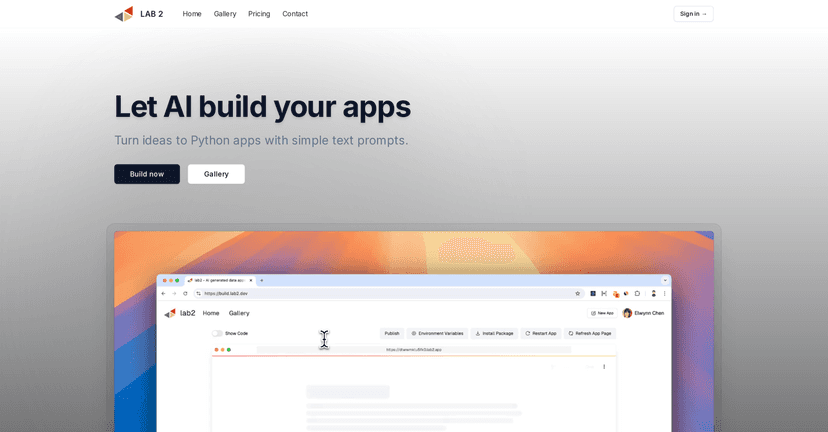Select Gallery in the top site navbar

click(225, 14)
